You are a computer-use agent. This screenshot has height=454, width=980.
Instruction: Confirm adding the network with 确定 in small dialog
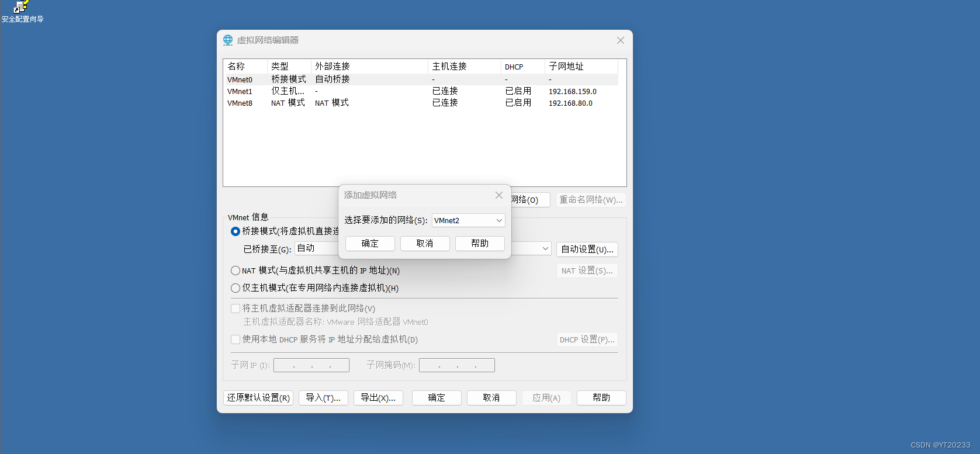370,244
